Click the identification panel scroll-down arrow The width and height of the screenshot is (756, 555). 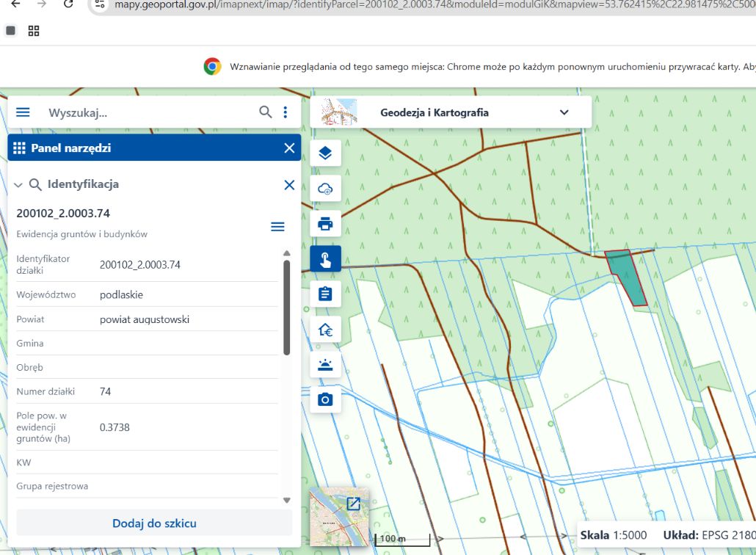[x=287, y=500]
